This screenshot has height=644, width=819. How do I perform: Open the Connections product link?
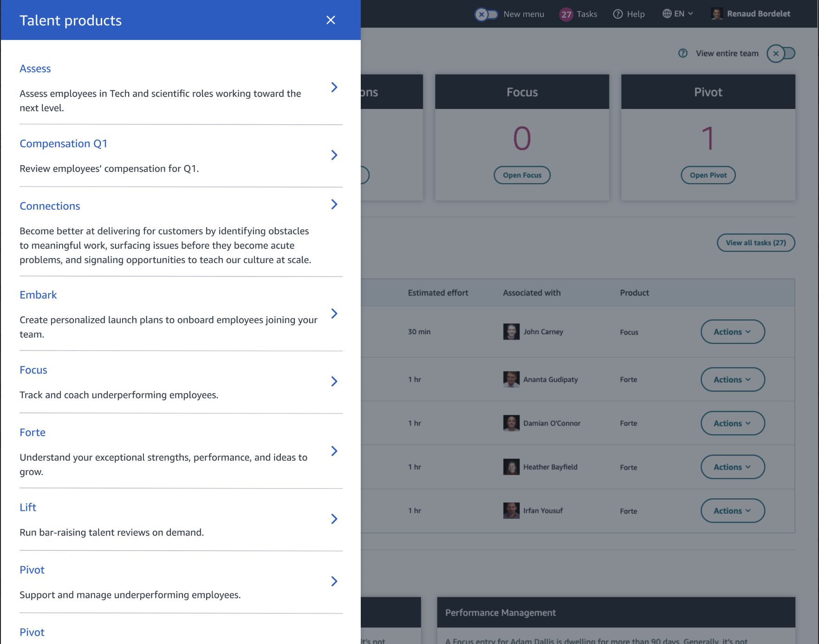[x=50, y=206]
